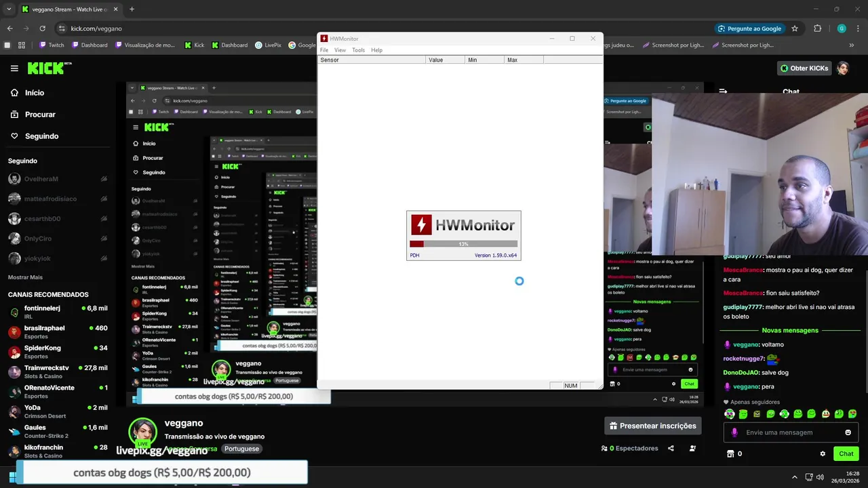Send message with green Chat button
Viewport: 868px width, 488px height.
846,454
